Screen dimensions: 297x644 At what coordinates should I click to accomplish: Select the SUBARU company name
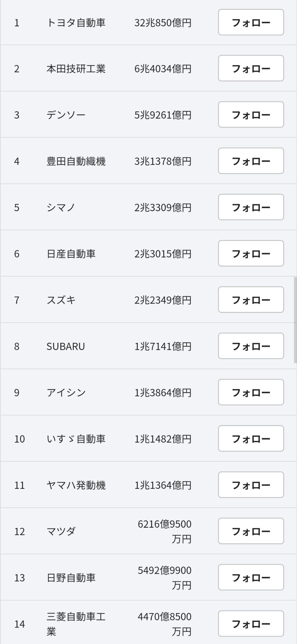coord(65,346)
